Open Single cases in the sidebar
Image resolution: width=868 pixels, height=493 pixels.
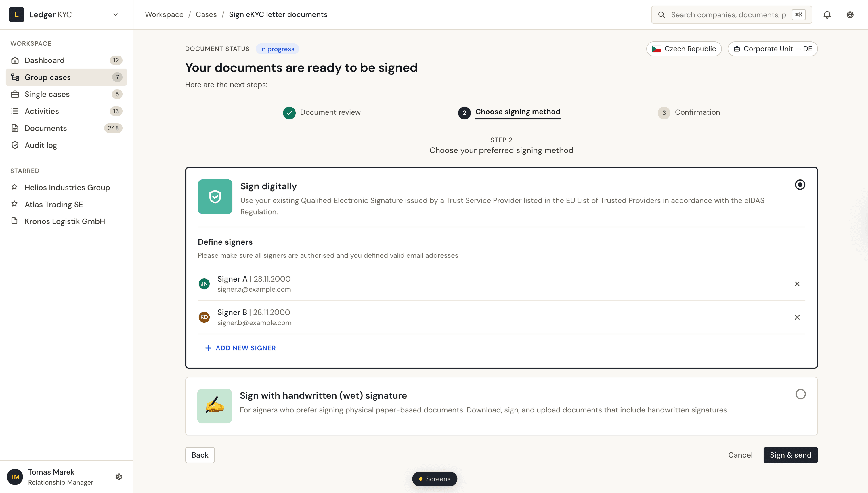(x=47, y=94)
